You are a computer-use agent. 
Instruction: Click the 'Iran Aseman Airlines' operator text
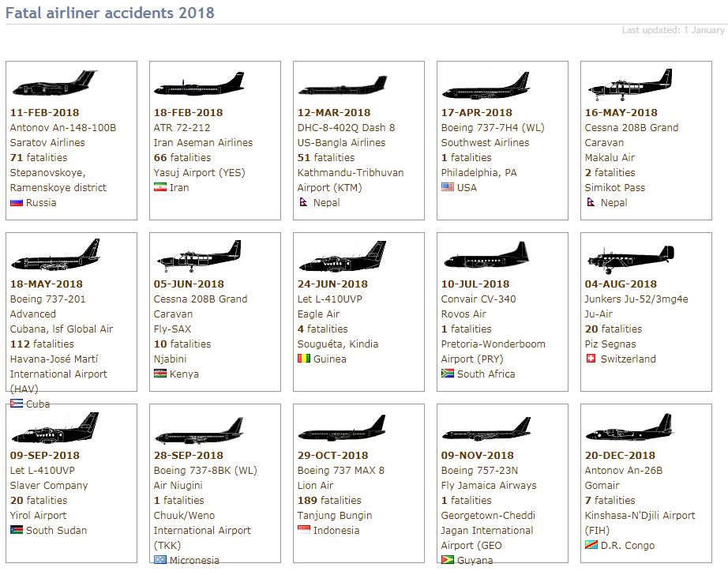pos(203,143)
